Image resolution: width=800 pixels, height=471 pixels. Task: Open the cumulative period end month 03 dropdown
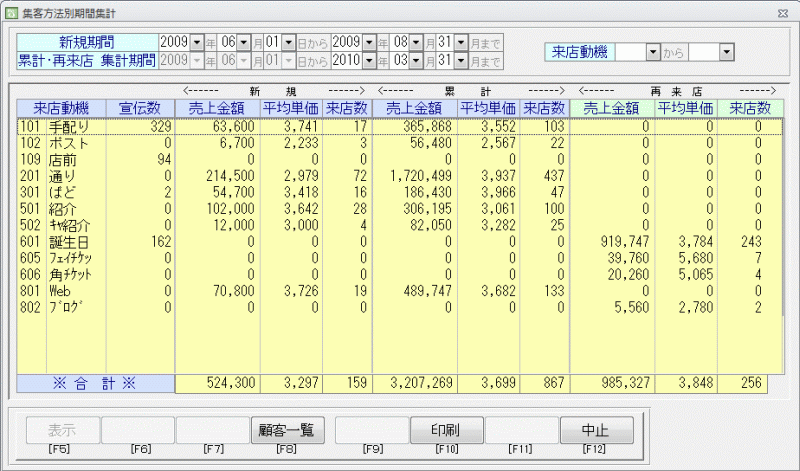pos(416,61)
